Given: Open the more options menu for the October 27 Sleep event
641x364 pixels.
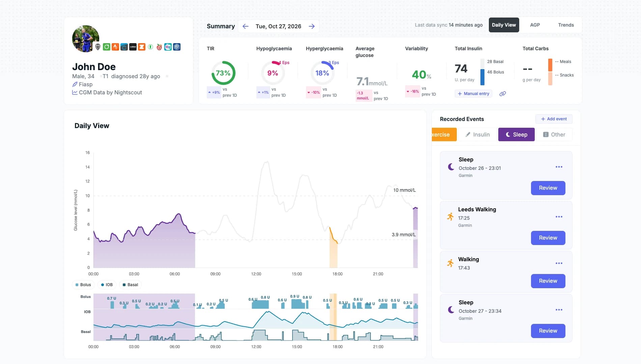Looking at the screenshot, I should coord(559,310).
